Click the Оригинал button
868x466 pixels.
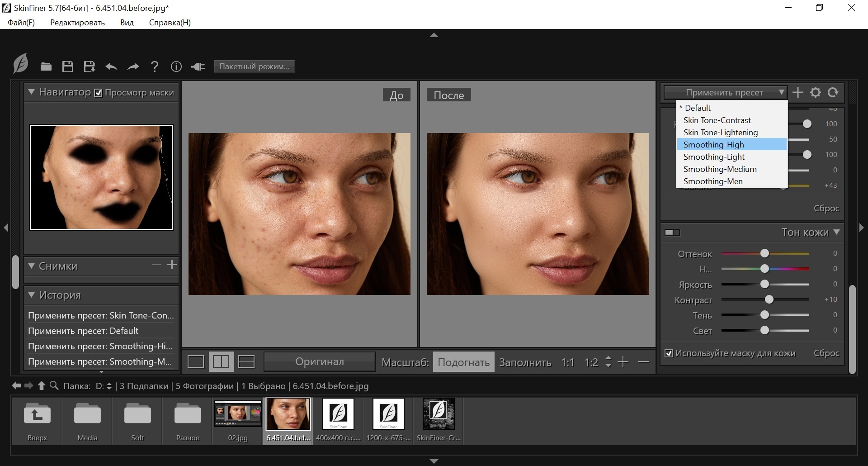[320, 361]
